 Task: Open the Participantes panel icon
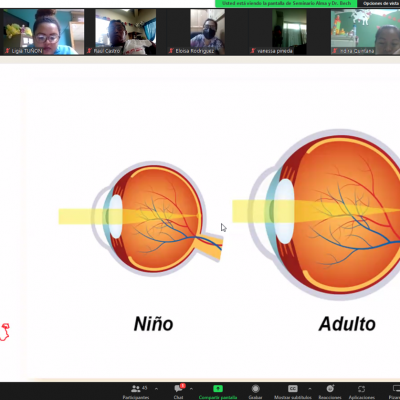136,389
